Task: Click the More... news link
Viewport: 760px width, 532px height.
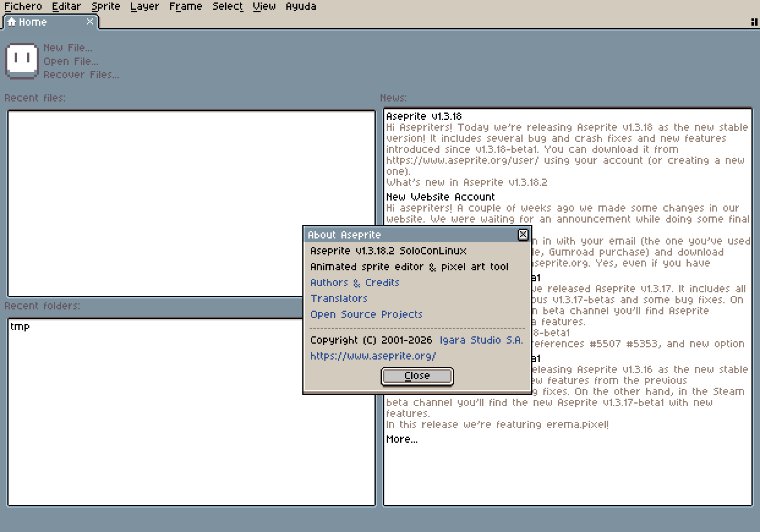Action: (x=402, y=439)
